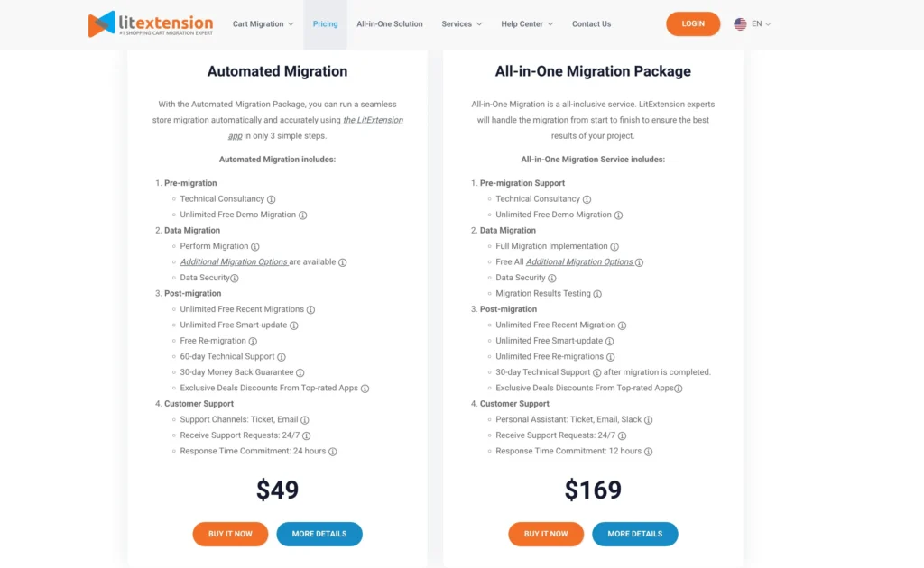Open the EN language selector

point(762,24)
